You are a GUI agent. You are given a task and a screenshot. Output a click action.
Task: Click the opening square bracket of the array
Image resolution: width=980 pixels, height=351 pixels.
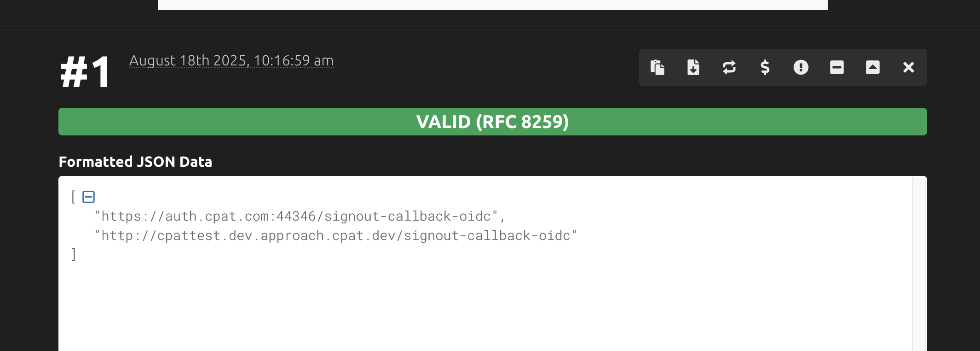74,197
